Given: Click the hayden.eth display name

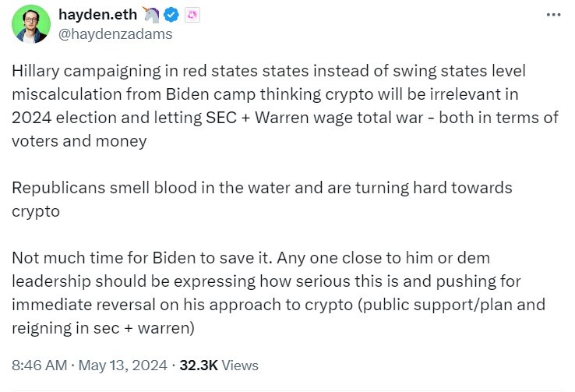Looking at the screenshot, I should [x=97, y=15].
